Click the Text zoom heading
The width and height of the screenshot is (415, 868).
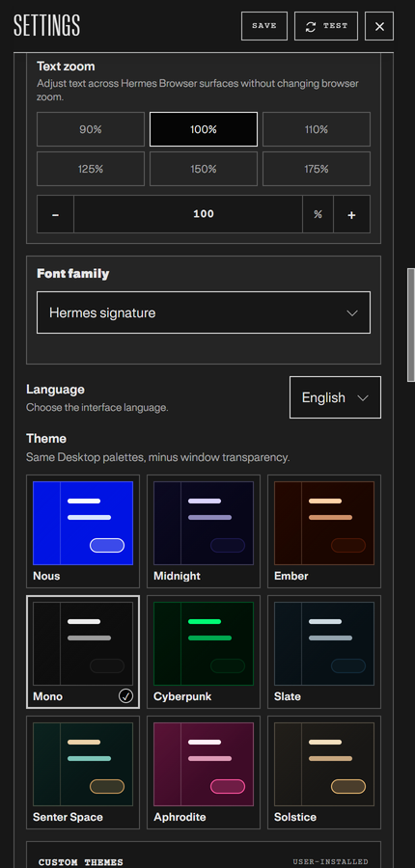(x=66, y=67)
